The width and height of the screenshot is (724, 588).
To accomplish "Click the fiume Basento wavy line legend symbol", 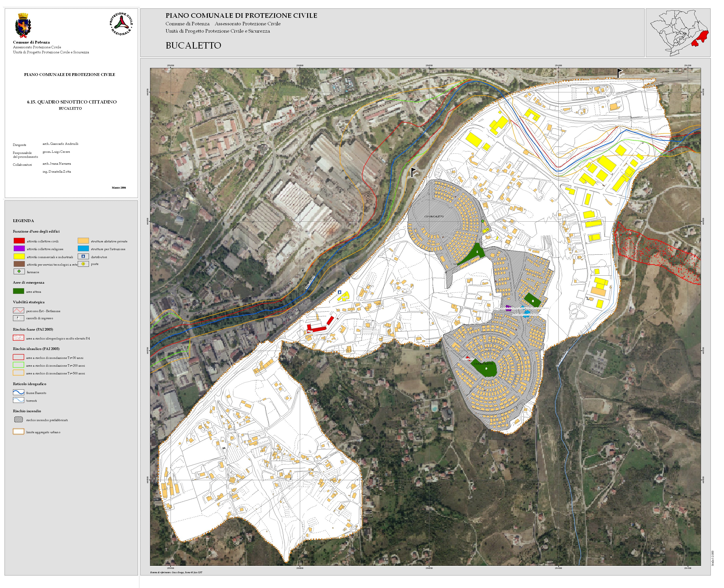I will (18, 393).
